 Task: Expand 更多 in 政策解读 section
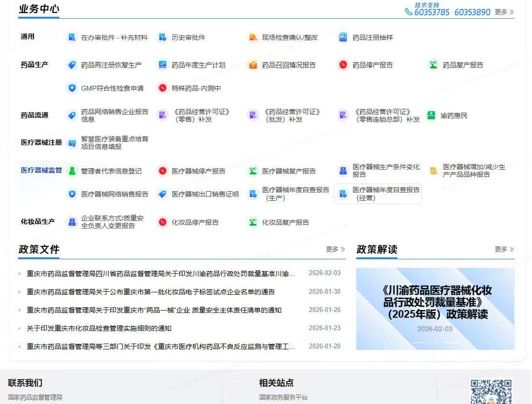(504, 249)
